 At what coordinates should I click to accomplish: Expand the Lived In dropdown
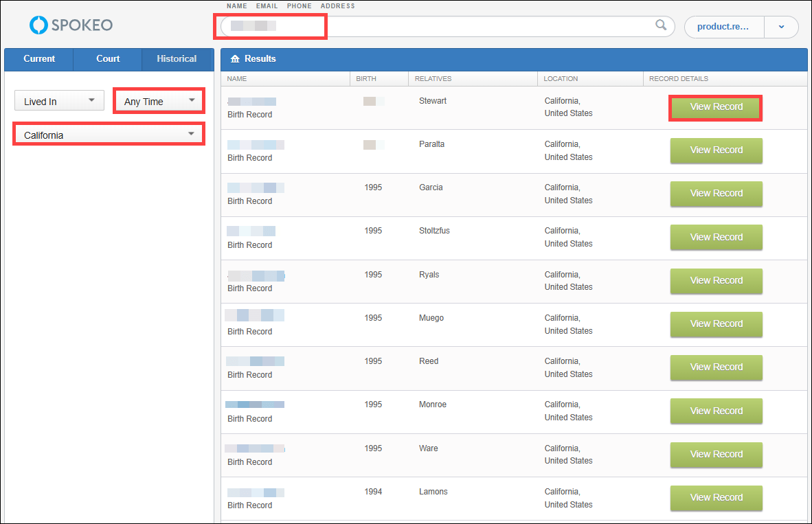click(x=58, y=102)
